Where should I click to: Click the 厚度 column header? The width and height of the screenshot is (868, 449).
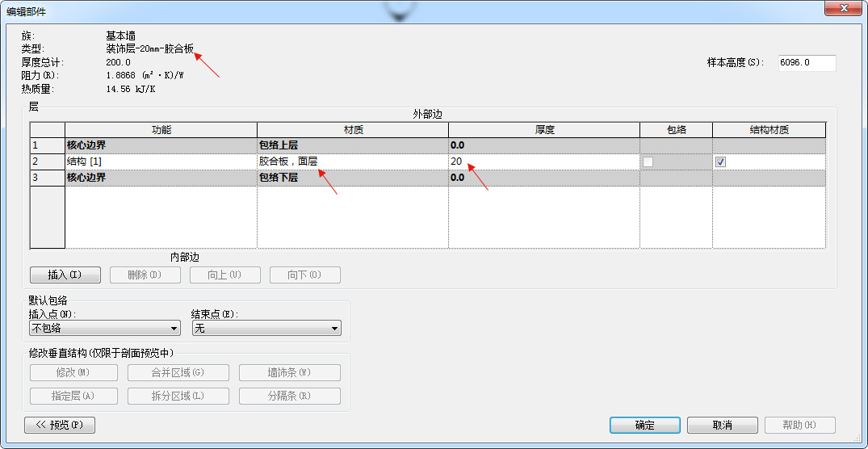[x=543, y=130]
